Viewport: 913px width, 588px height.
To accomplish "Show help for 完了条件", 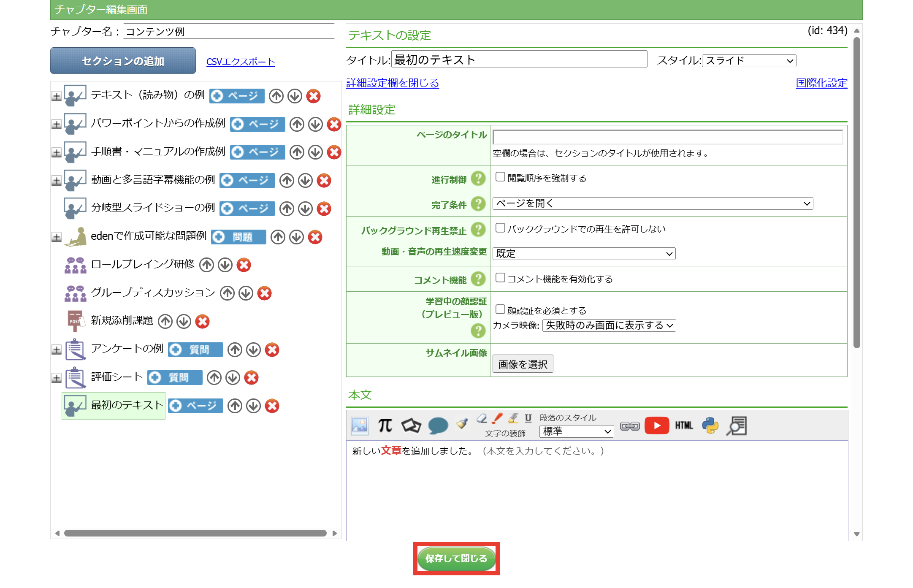I will (x=478, y=204).
